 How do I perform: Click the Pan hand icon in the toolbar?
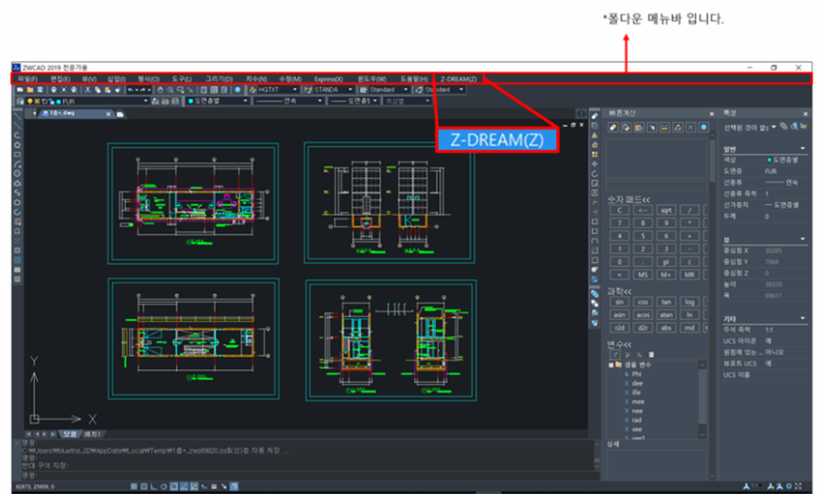[161, 90]
